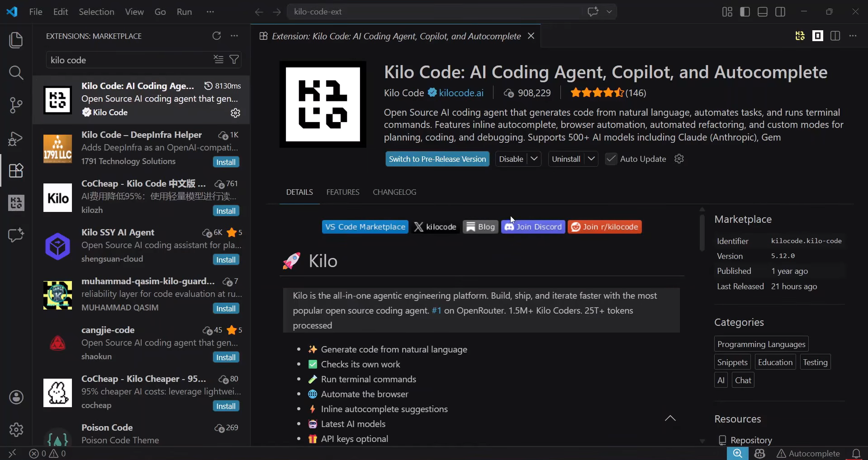Screen dimensions: 868x460
Task: Open the chat icon in title bar
Action: (x=593, y=12)
